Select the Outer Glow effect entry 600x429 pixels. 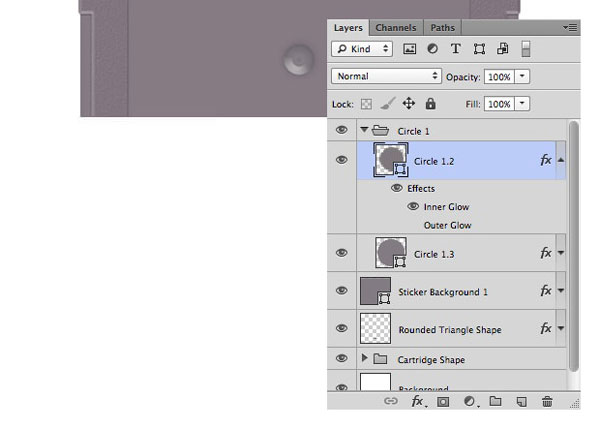pyautogui.click(x=447, y=225)
